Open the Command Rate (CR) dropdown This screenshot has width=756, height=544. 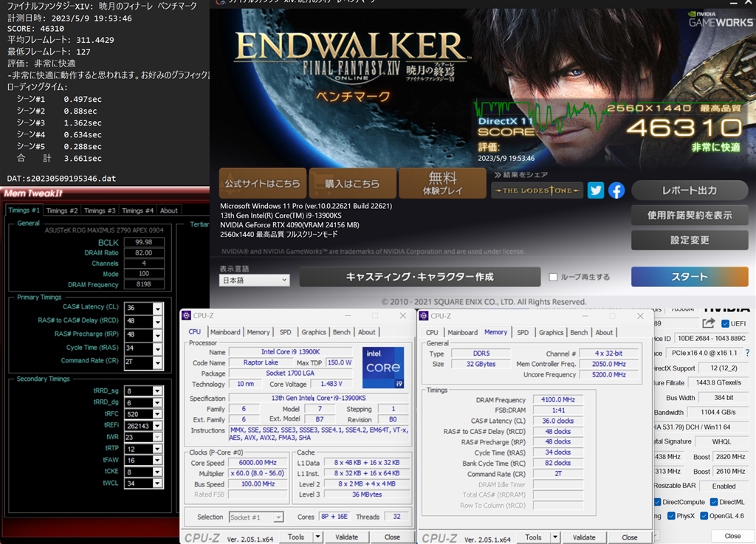[157, 362]
